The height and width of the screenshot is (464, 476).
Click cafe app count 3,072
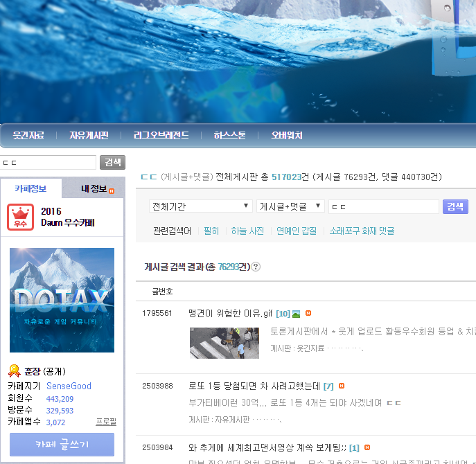point(55,422)
